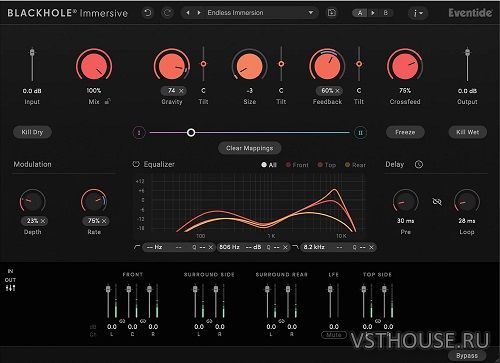Click the Feedback knob
This screenshot has width=500, height=363.
coord(327,66)
